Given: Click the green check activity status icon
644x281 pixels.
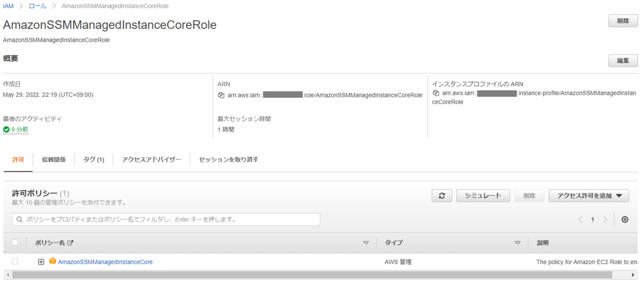Looking at the screenshot, I should point(6,129).
